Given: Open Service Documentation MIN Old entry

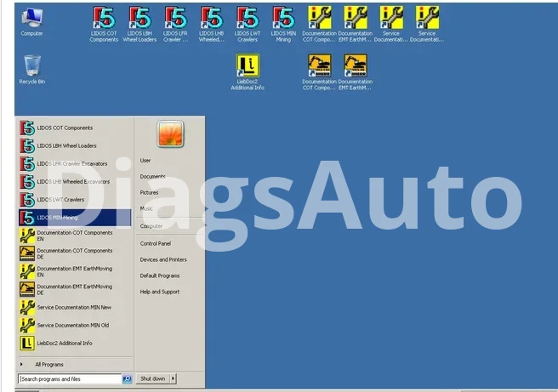Looking at the screenshot, I should (x=75, y=326).
